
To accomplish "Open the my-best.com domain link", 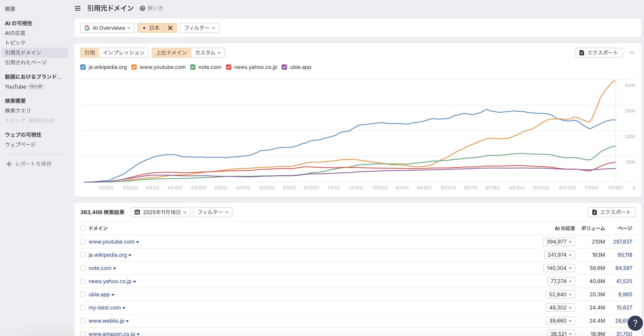I will (x=104, y=308).
